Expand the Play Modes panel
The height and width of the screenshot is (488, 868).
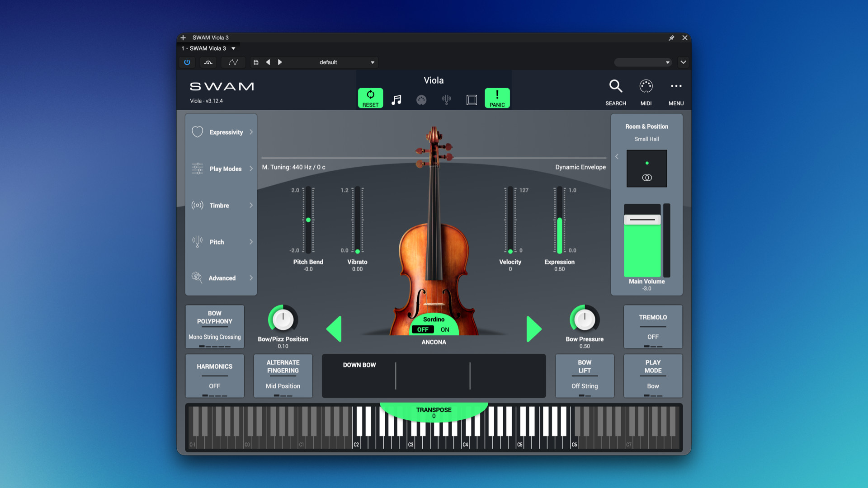[x=221, y=169]
